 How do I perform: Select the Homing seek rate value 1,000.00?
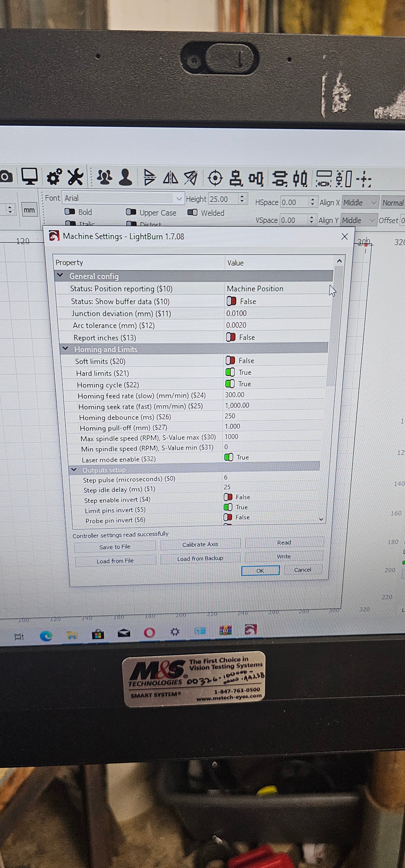pos(237,405)
